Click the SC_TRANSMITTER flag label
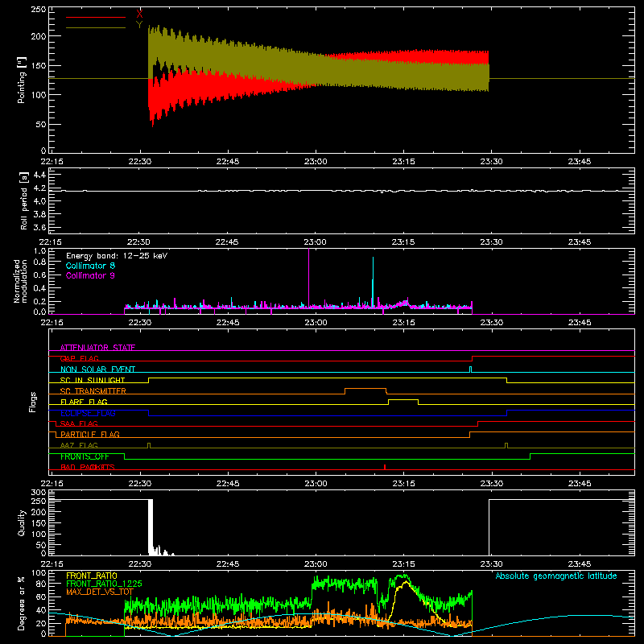The height and width of the screenshot is (644, 644). [x=93, y=390]
